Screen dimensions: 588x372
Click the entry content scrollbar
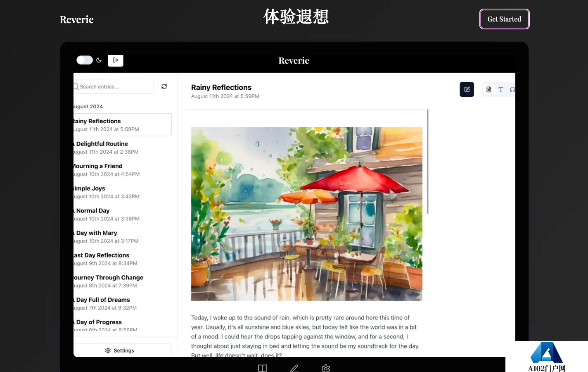[x=427, y=162]
